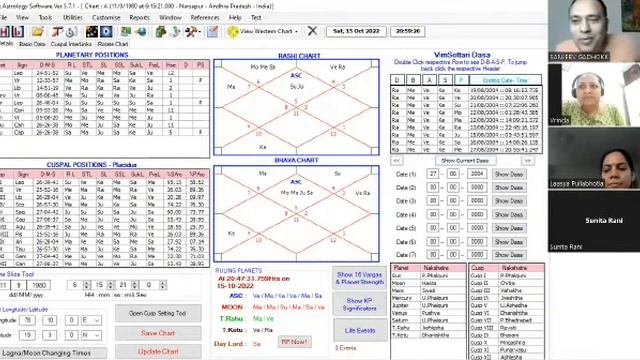Click RP Now! button
The height and width of the screenshot is (360, 640).
click(295, 342)
